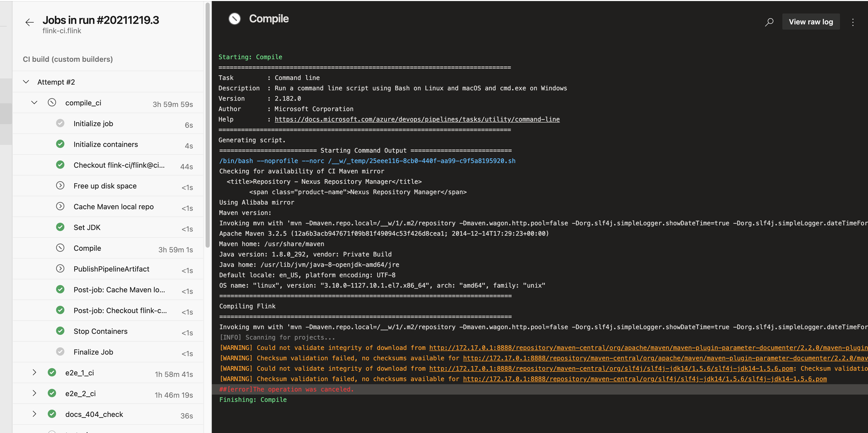This screenshot has height=433, width=868.
Task: Click green success icon beside e2e_1_ci
Action: coord(52,372)
